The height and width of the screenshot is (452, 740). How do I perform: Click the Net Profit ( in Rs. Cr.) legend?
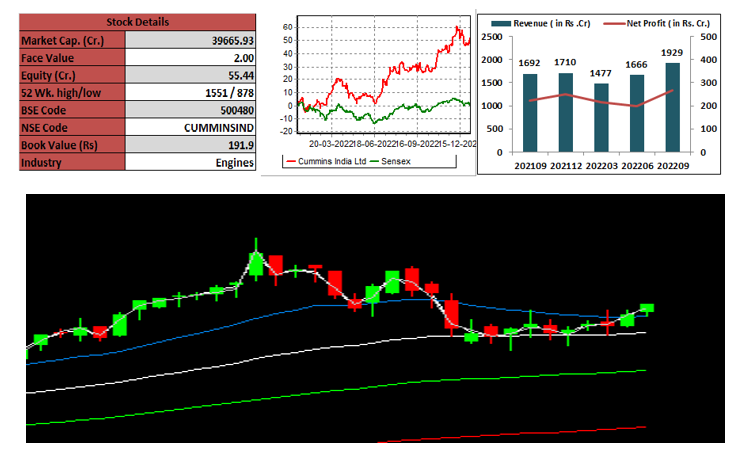(656, 24)
